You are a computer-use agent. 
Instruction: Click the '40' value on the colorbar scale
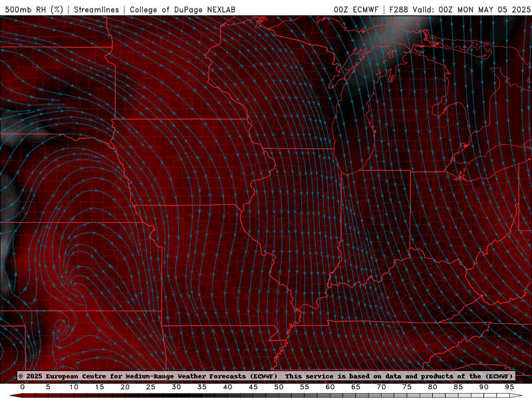pos(227,387)
